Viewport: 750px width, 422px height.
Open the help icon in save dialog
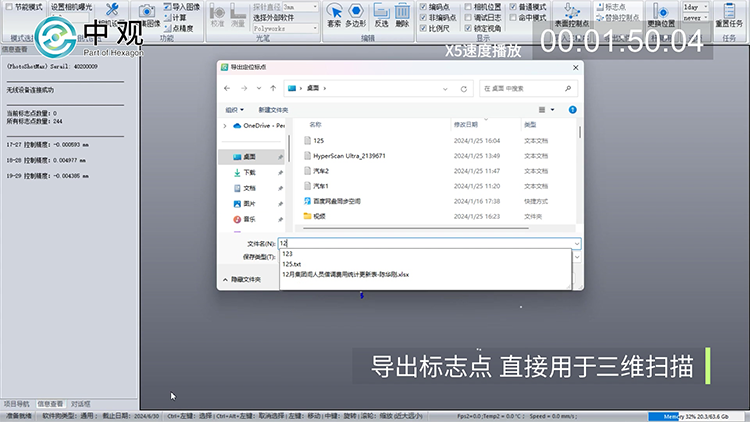coord(571,109)
